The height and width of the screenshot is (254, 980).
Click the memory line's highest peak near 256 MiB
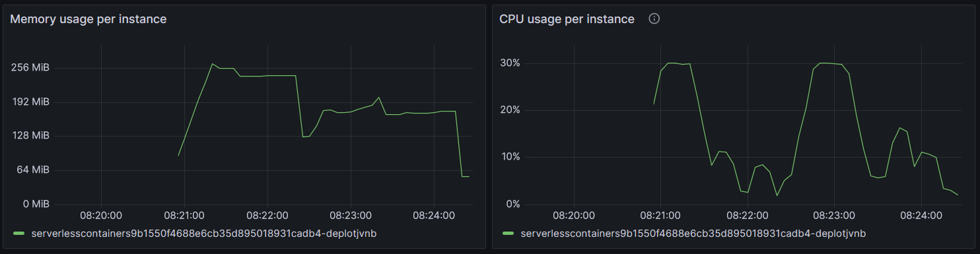click(x=212, y=64)
